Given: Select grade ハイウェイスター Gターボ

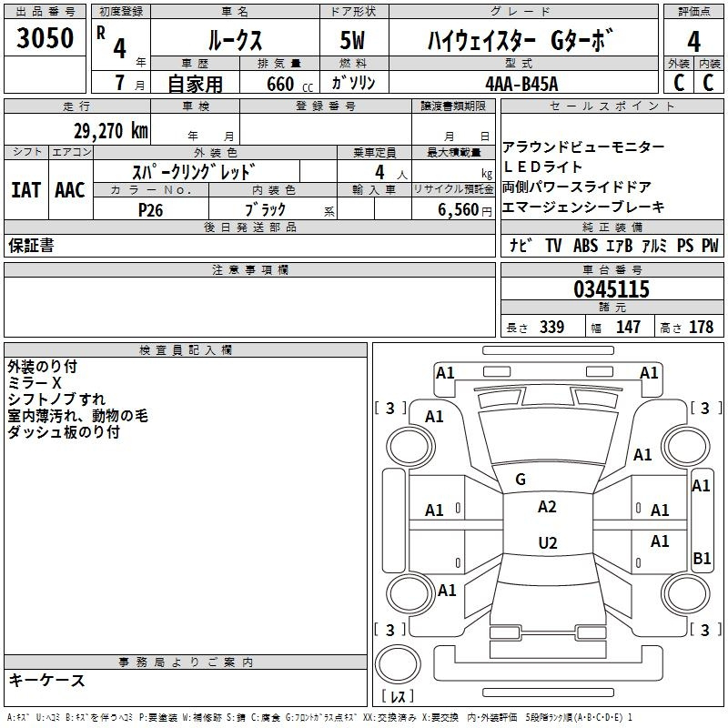Looking at the screenshot, I should [520, 40].
